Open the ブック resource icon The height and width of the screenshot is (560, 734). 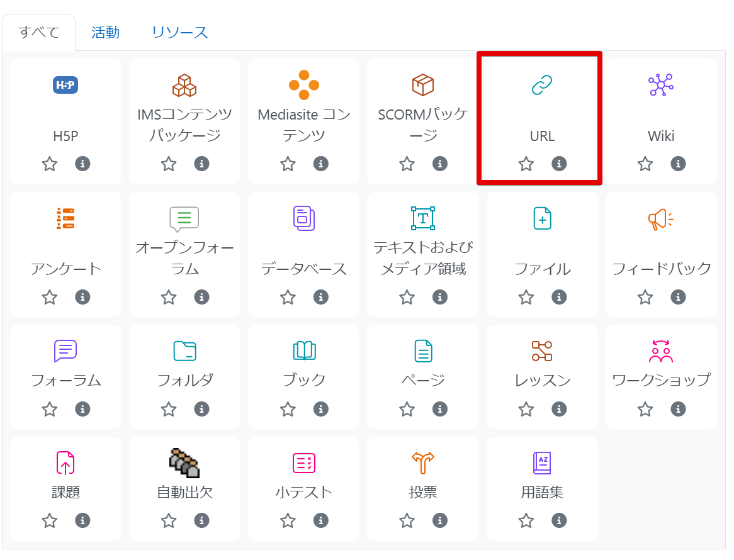click(x=303, y=350)
